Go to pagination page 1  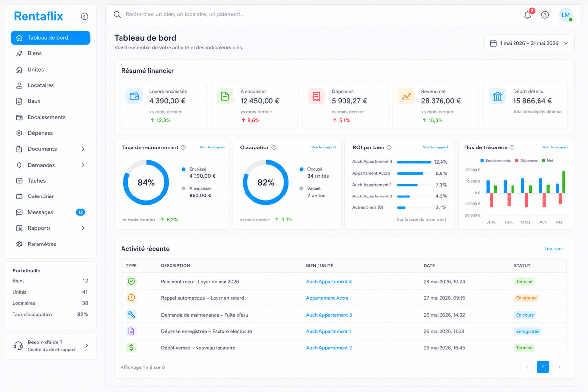[543, 367]
